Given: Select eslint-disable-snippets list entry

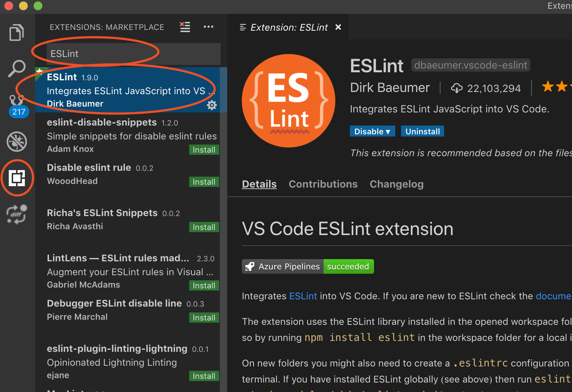Looking at the screenshot, I should pyautogui.click(x=131, y=135).
